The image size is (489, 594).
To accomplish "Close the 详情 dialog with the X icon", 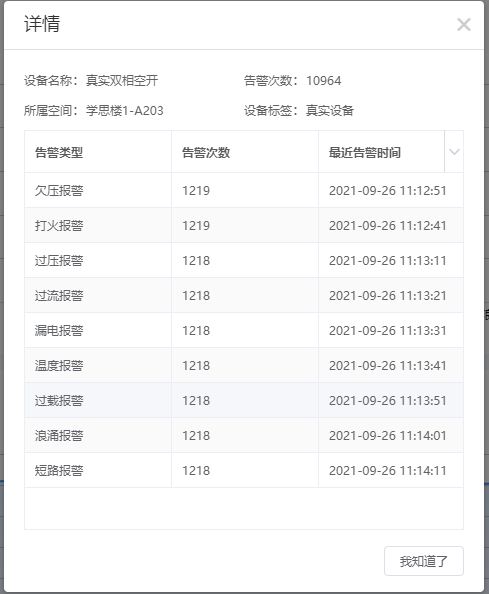I will (464, 25).
